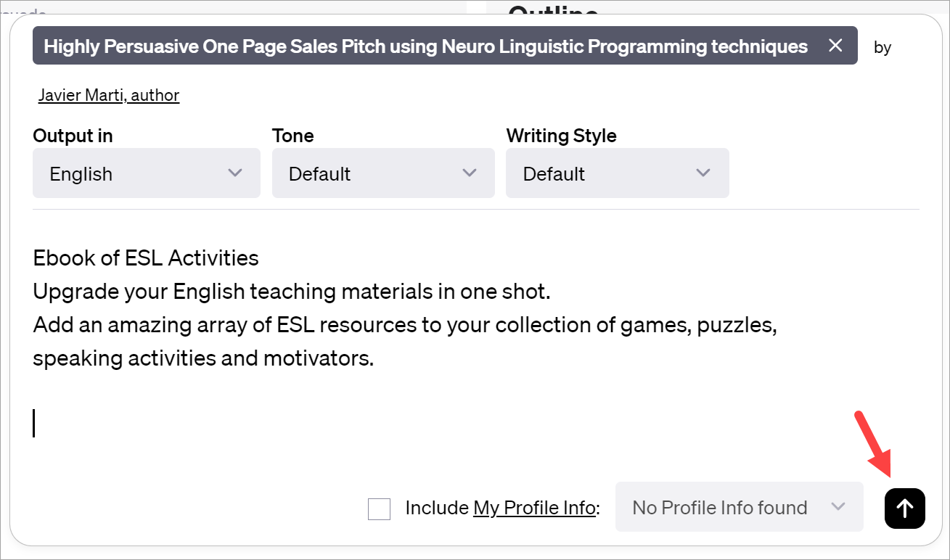Open Writing Style dropdown set to Default

tap(617, 173)
